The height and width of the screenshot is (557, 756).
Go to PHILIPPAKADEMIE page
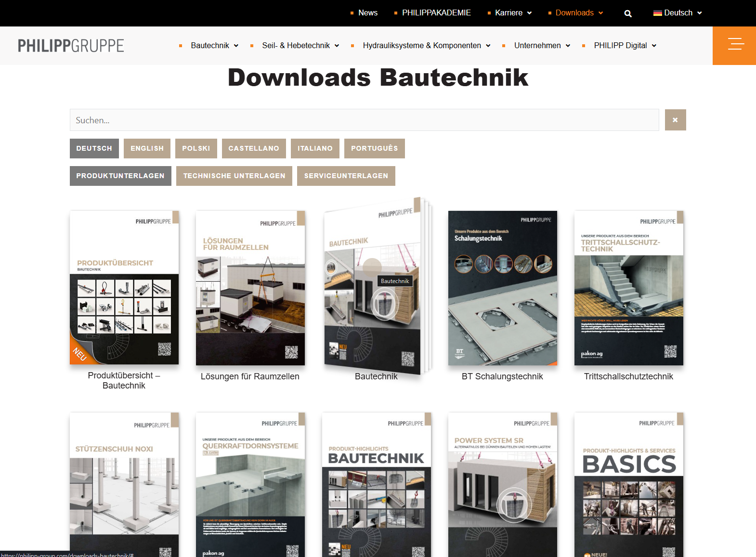coord(436,13)
